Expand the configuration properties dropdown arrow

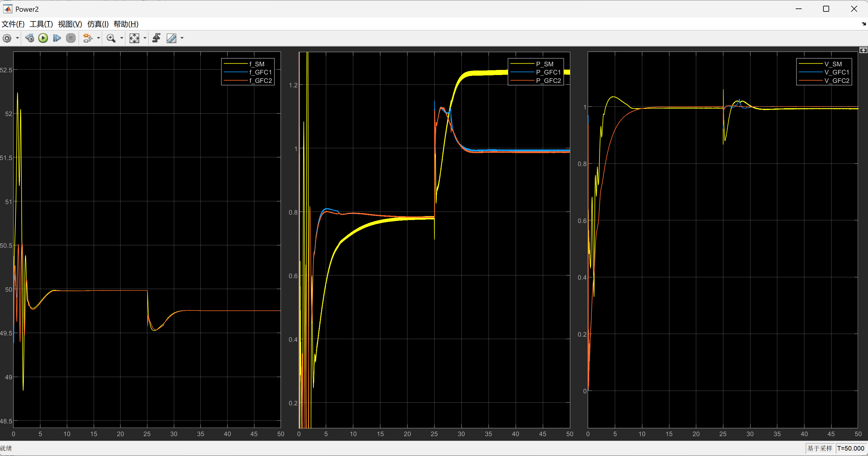click(x=17, y=38)
